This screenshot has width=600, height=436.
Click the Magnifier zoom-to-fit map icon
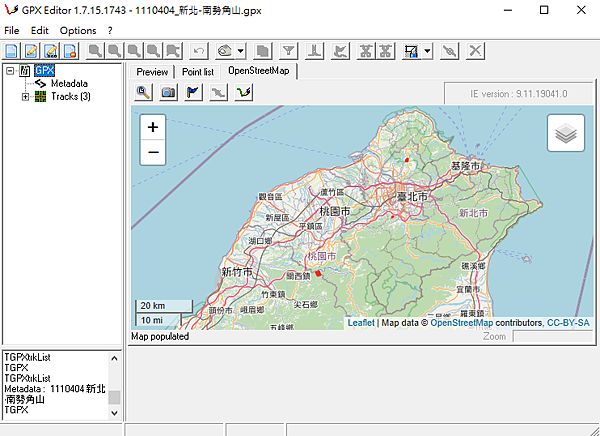pyautogui.click(x=143, y=92)
